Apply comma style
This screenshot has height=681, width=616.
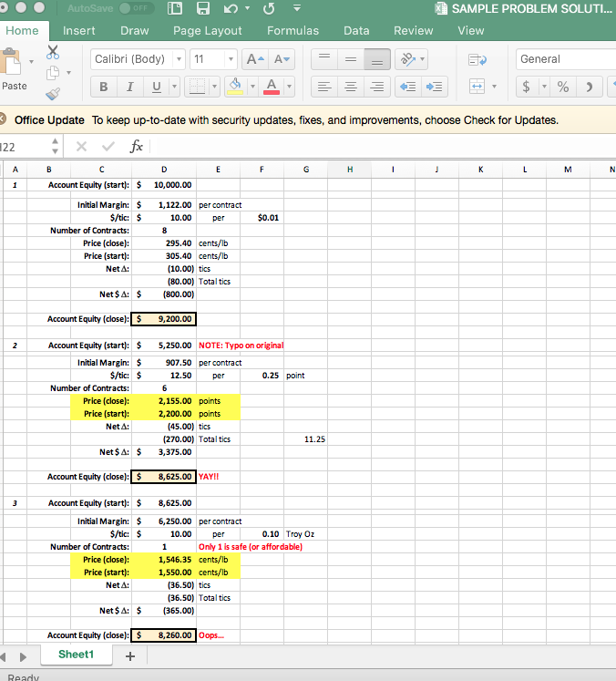[x=589, y=87]
